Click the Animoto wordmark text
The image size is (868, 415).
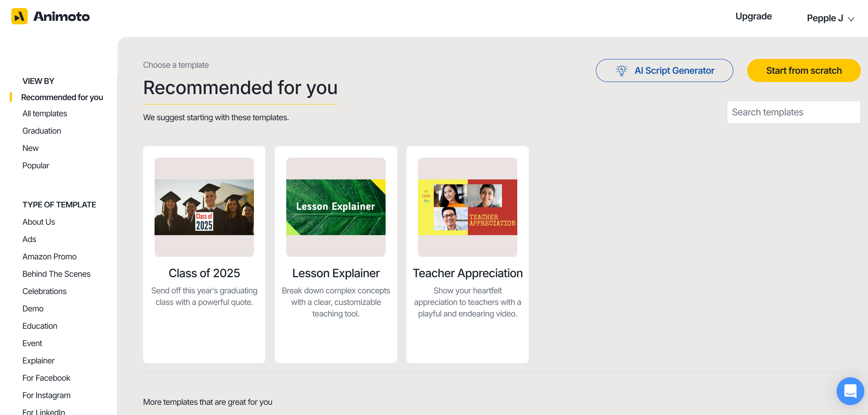62,16
